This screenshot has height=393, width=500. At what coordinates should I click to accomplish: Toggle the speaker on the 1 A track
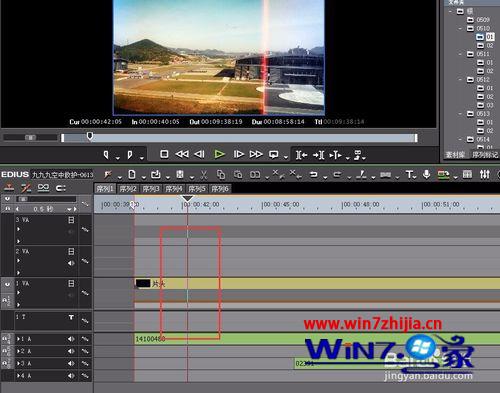(71, 339)
